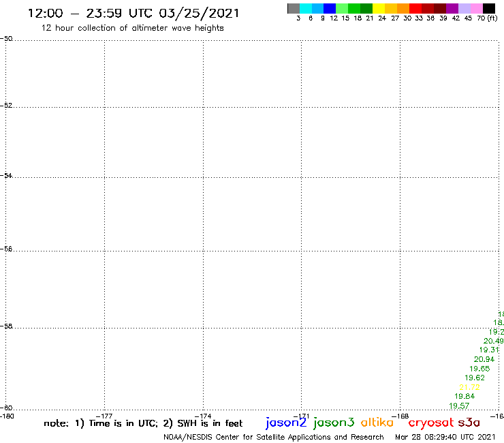Image resolution: width=504 pixels, height=443 pixels.
Task: Click the 19.57 wave height value
Action: click(x=459, y=406)
